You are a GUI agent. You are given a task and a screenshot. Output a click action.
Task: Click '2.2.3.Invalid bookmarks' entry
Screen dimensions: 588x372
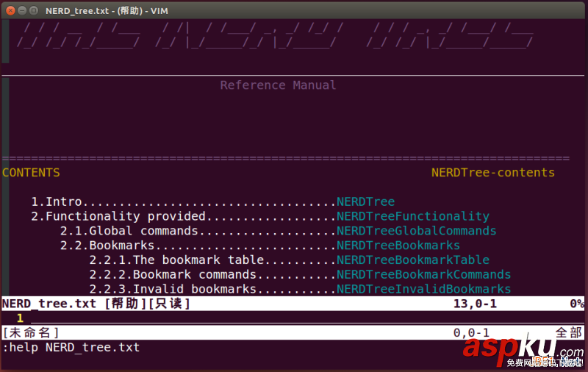(x=173, y=289)
